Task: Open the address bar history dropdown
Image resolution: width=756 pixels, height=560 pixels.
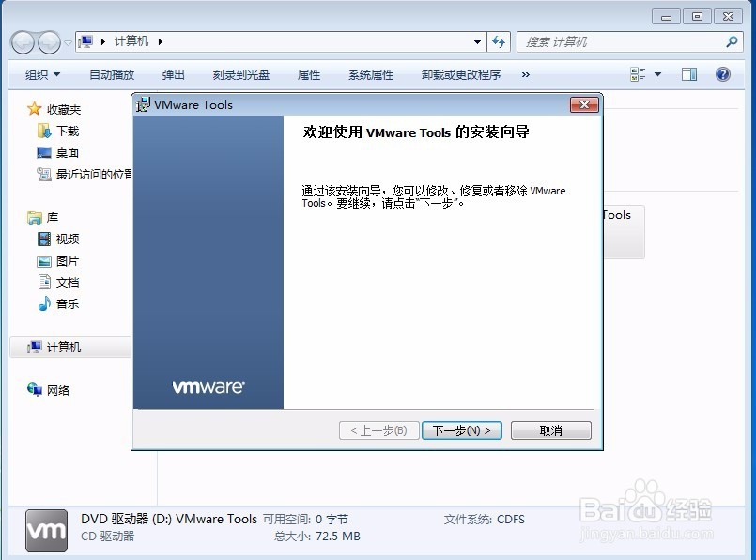Action: 477,42
